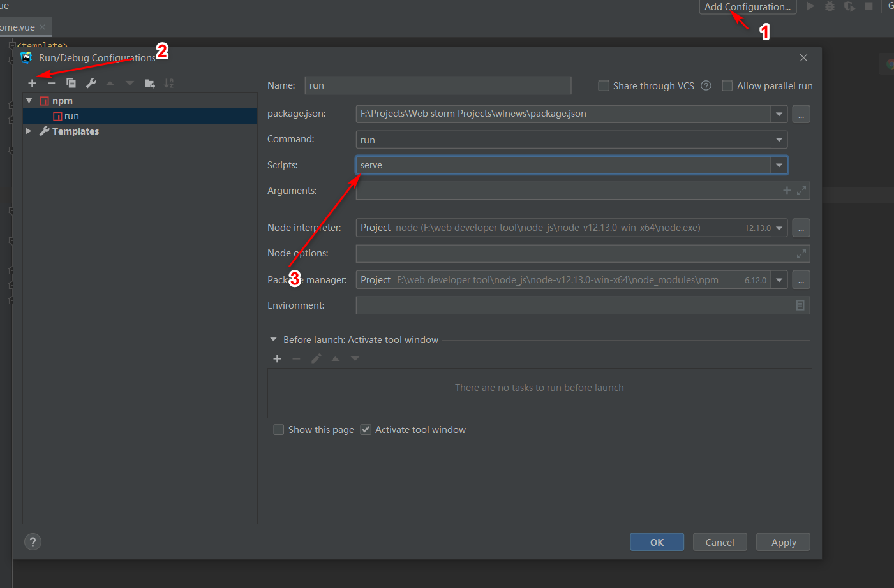Enable Allow parallel run
Screen dimensions: 894x588
click(x=727, y=85)
